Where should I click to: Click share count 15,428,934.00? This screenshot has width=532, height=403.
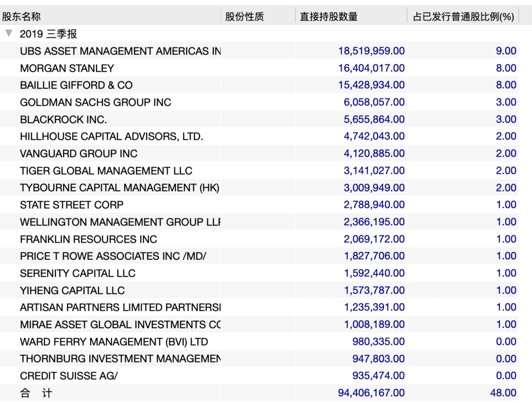[371, 85]
